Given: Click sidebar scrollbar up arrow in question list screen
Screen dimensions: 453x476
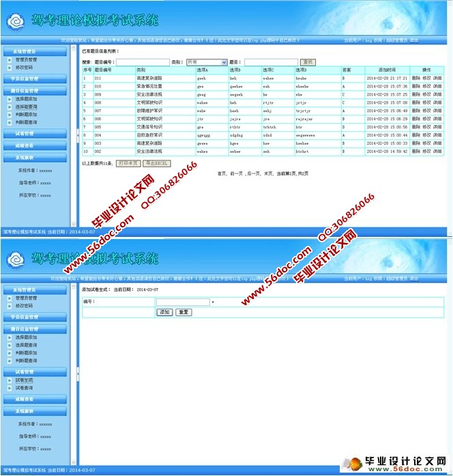Looking at the screenshot, I should coord(74,48).
